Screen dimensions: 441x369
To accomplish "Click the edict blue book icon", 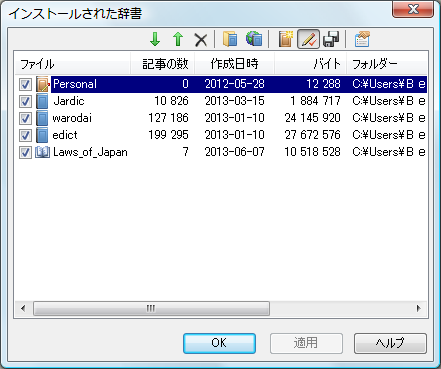I will pyautogui.click(x=42, y=135).
